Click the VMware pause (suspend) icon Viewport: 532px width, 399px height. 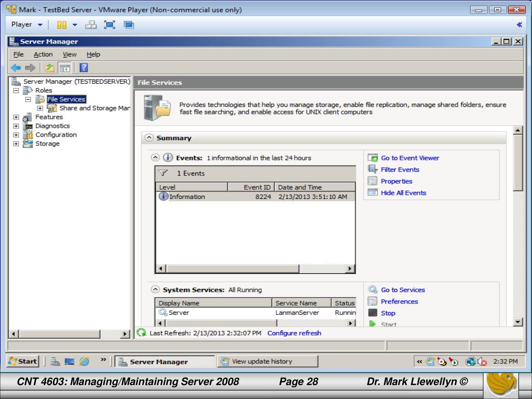tap(61, 25)
